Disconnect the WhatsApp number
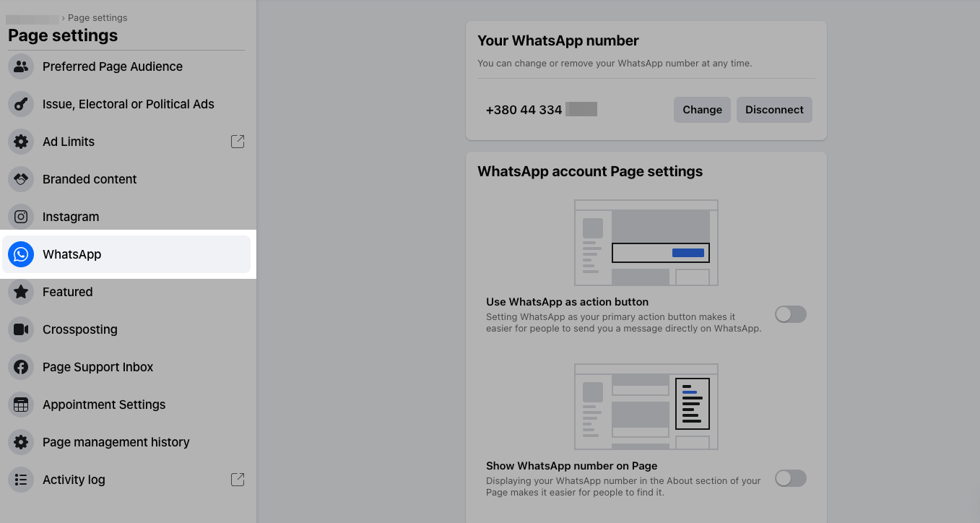The width and height of the screenshot is (980, 523). [774, 110]
